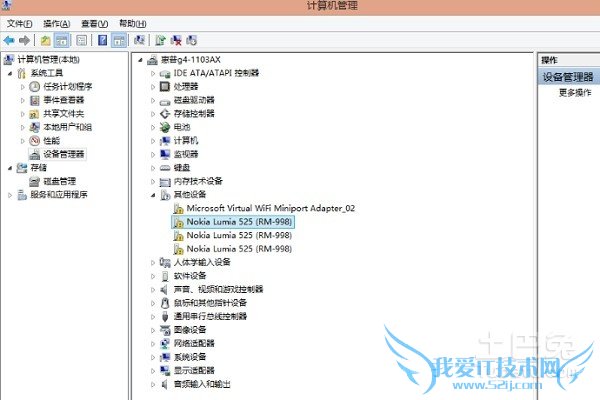The image size is (600, 400).
Task: Click the 键盘 keyboard icon
Action: point(165,168)
